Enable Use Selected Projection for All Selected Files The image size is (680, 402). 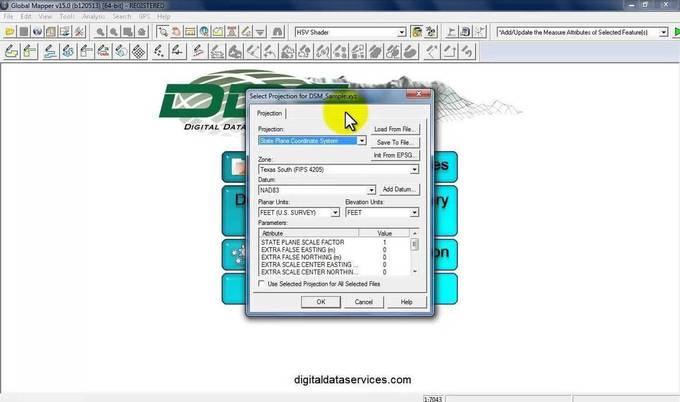click(262, 284)
